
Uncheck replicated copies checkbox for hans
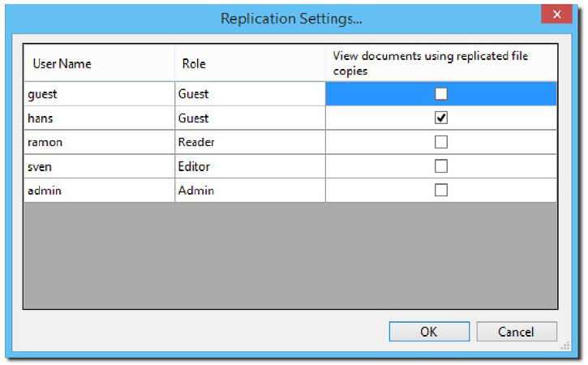441,118
